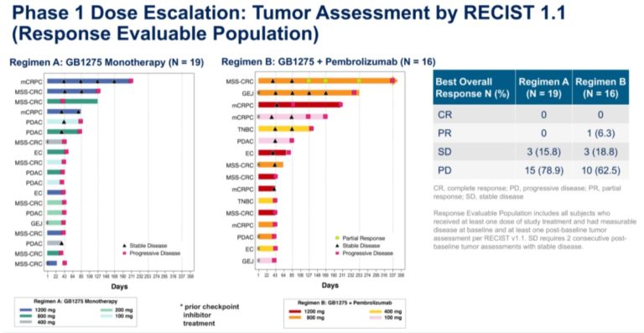Click the table cell "15 (78.9)"
Screen dimensions: 644x333
point(543,170)
